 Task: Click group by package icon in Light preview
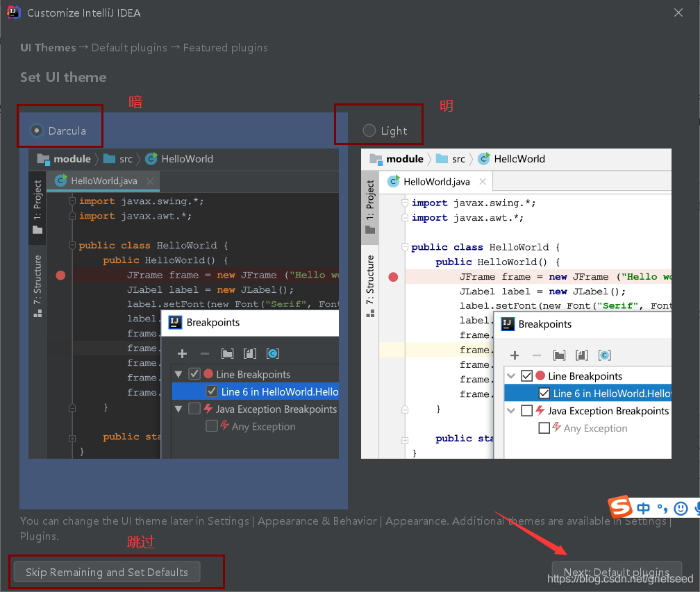click(560, 355)
